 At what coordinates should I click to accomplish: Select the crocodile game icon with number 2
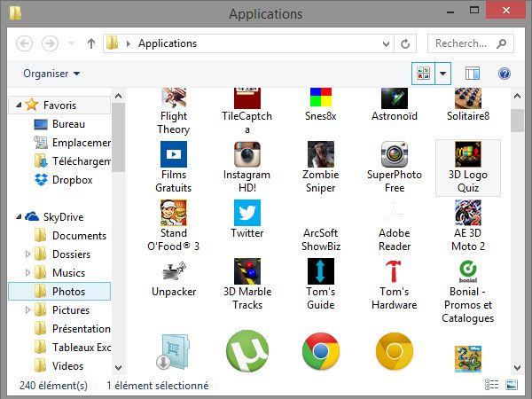coord(468,358)
